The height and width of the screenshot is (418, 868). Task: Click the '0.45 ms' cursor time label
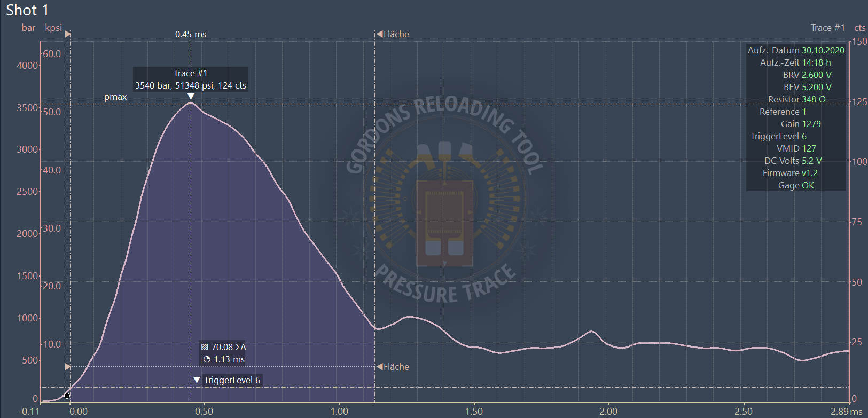pyautogui.click(x=191, y=34)
